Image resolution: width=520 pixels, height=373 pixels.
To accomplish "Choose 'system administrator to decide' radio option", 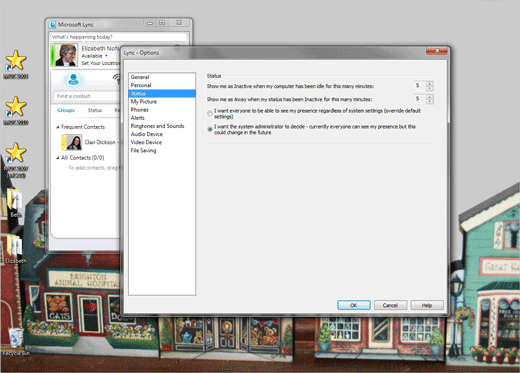I will (210, 129).
